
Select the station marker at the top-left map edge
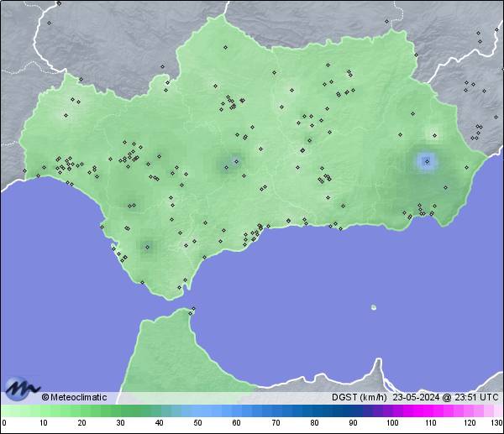59,3
